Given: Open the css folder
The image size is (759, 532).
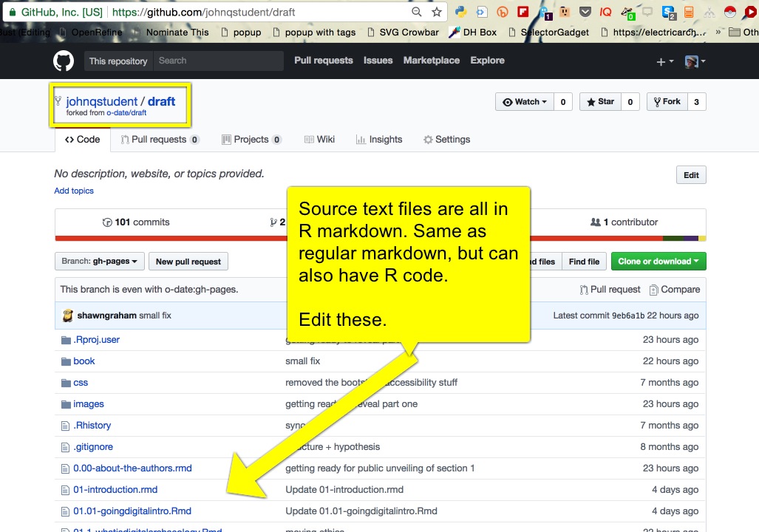Looking at the screenshot, I should click(81, 383).
